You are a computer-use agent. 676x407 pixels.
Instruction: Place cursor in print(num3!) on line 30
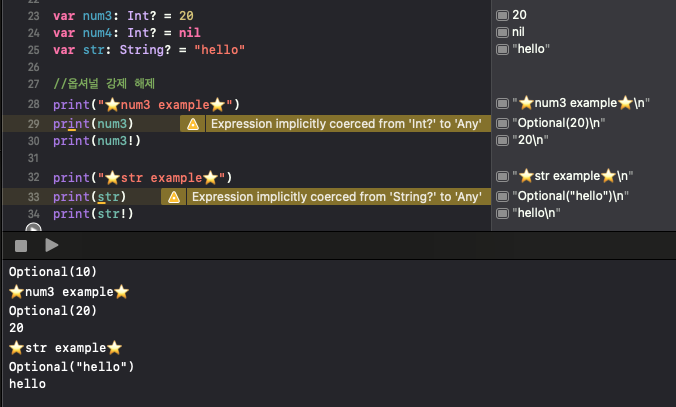click(x=97, y=141)
